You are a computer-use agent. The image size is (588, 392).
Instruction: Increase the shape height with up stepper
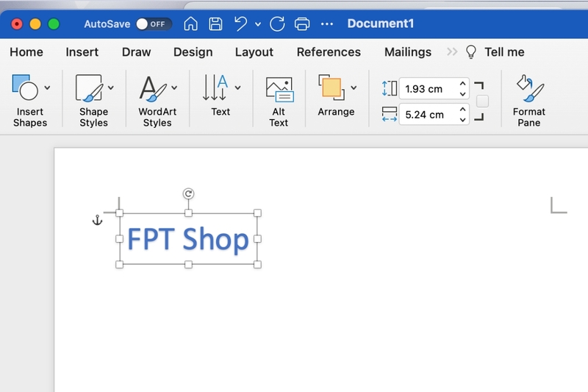tap(463, 84)
